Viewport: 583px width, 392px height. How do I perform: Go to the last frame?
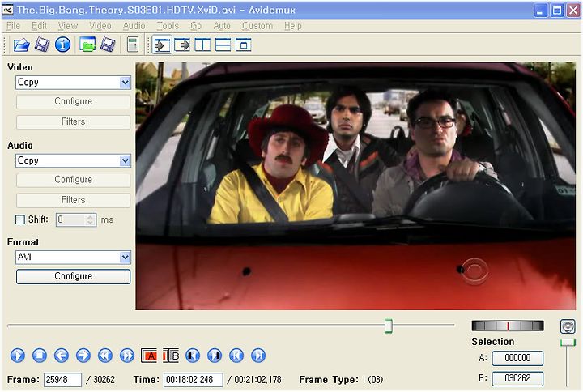258,356
